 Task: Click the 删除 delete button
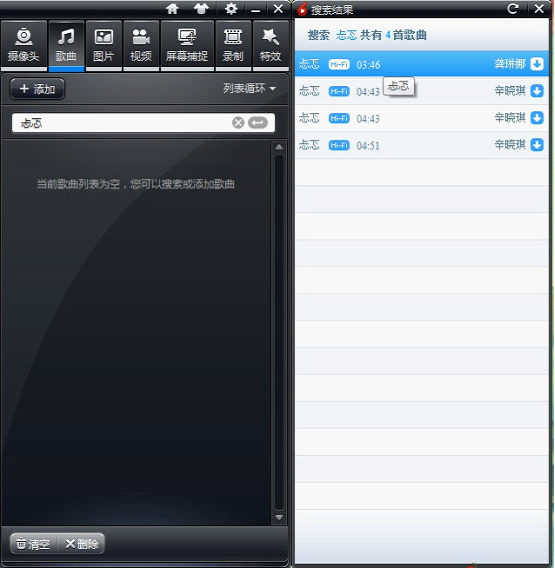point(81,544)
